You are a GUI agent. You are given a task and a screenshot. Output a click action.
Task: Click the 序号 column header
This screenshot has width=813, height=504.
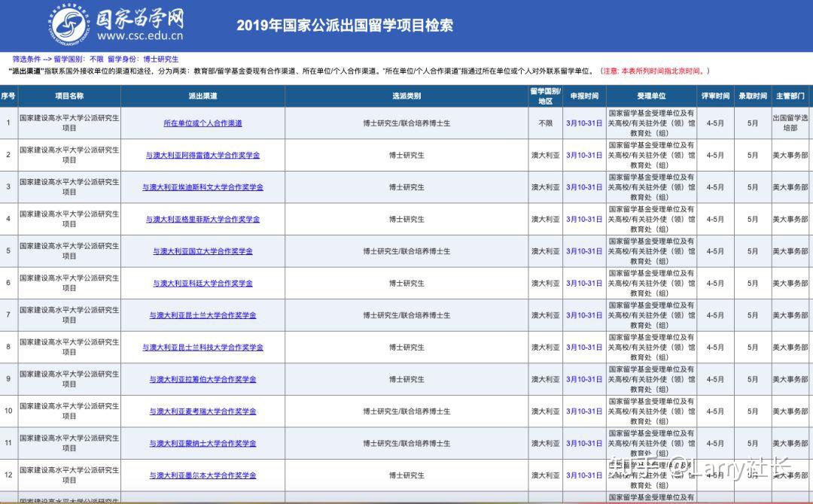tap(8, 96)
